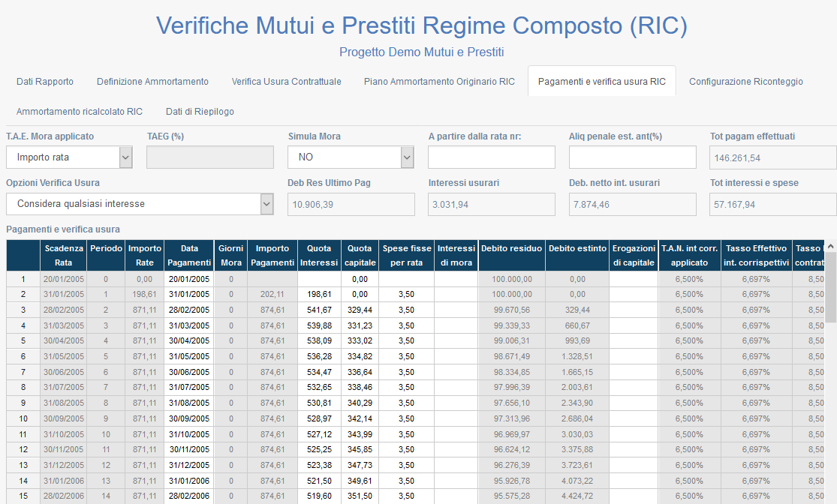
Task: Click the Tot pagam effettuati field
Action: coord(773,157)
